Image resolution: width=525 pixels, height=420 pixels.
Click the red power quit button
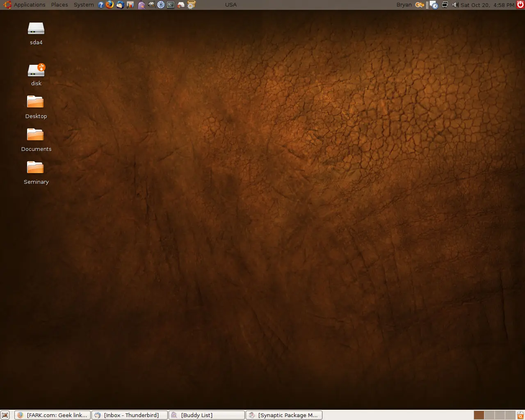click(520, 5)
